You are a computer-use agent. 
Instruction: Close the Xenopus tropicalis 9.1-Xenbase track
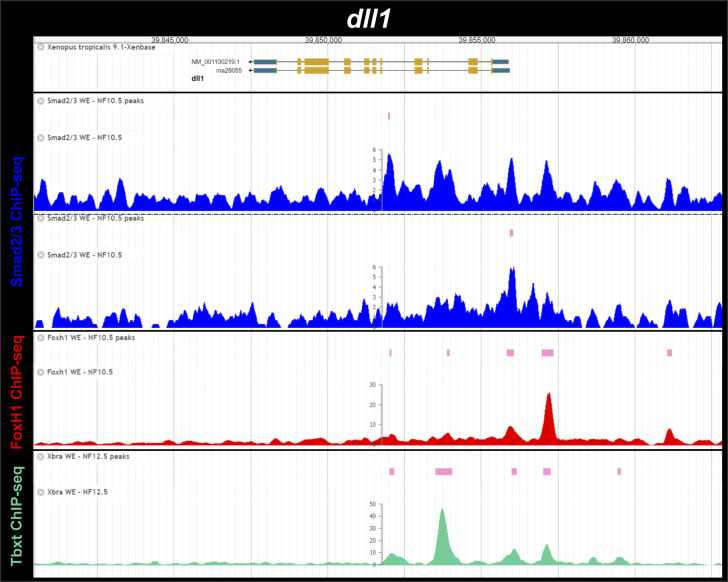click(41, 47)
